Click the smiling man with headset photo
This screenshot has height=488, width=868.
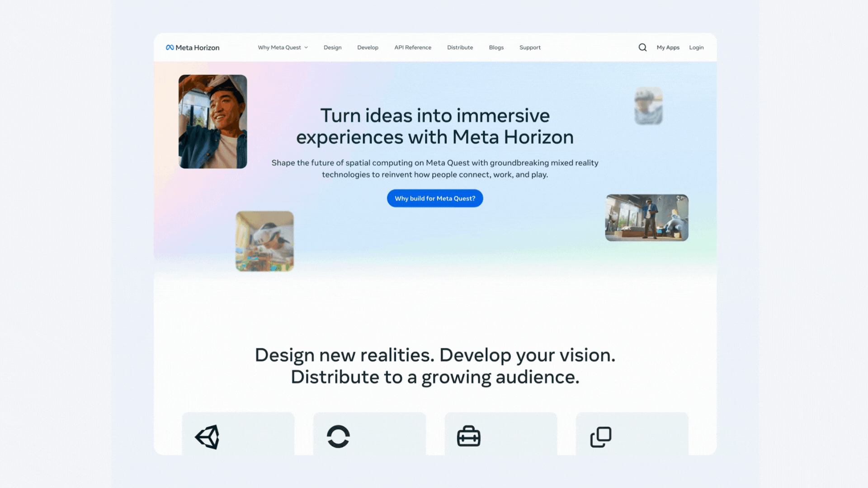pos(213,122)
